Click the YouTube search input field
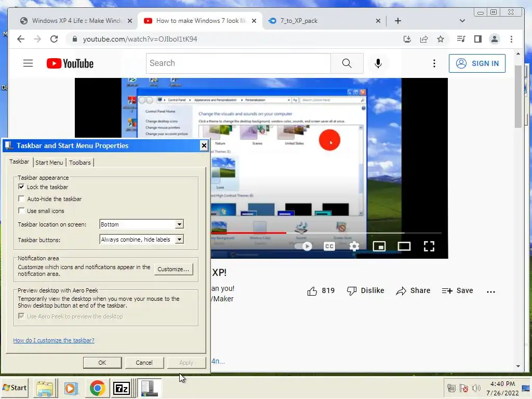Viewport: 532px width, 399px height. coord(238,63)
